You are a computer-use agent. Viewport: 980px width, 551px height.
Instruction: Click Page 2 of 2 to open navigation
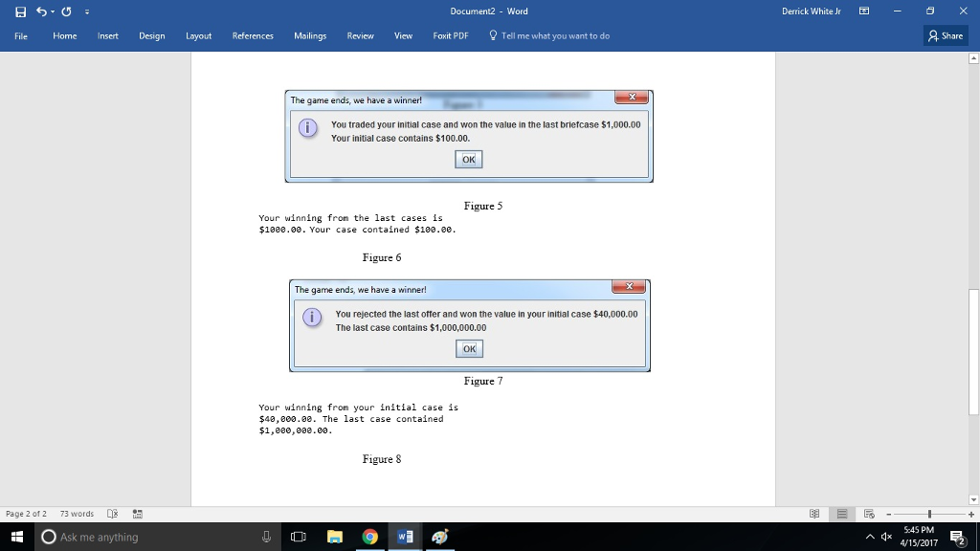click(26, 514)
